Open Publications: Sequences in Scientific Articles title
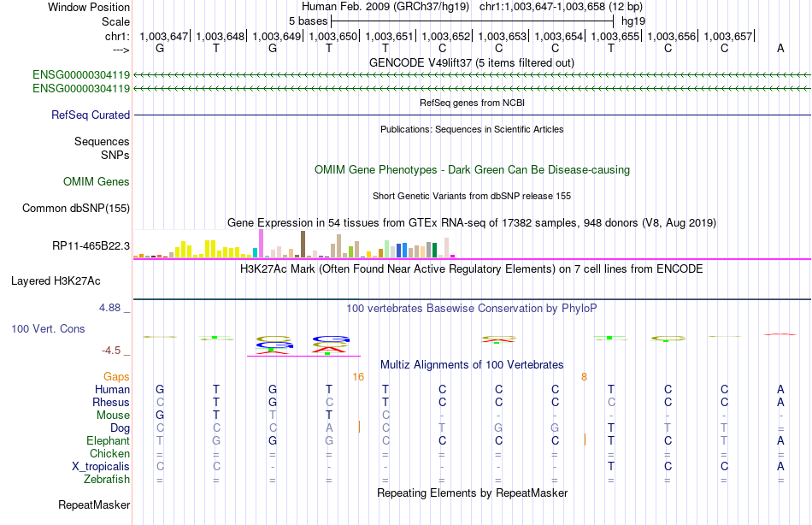Screen dimensions: 812x525 (x=472, y=129)
